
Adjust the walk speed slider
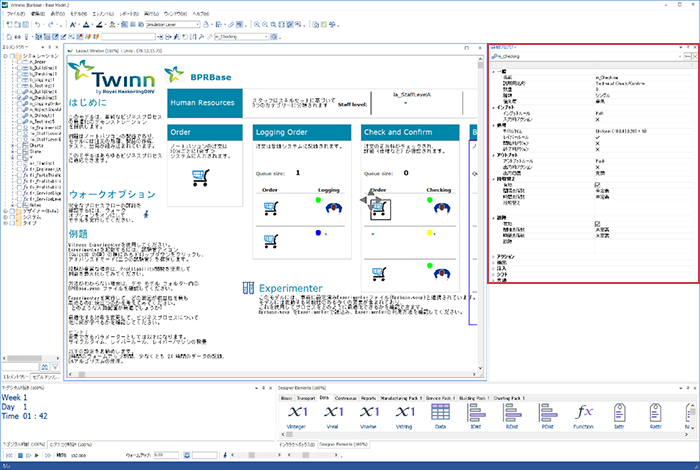click(x=255, y=455)
